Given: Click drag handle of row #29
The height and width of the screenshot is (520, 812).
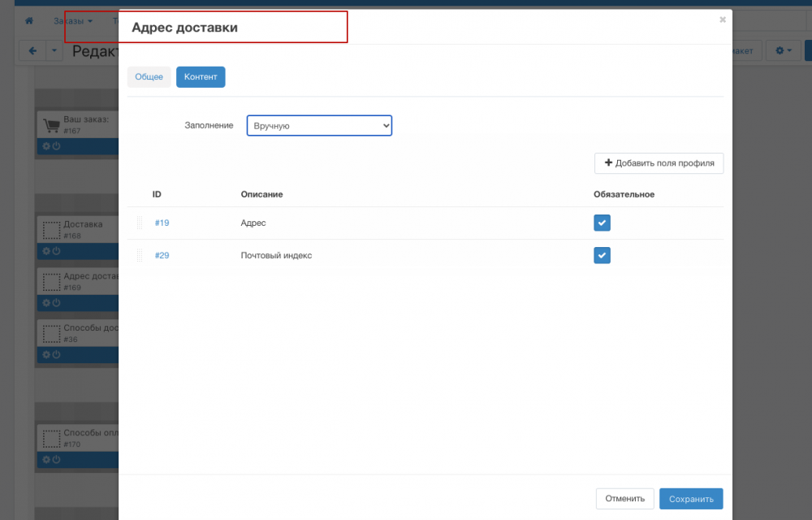Looking at the screenshot, I should pyautogui.click(x=139, y=255).
